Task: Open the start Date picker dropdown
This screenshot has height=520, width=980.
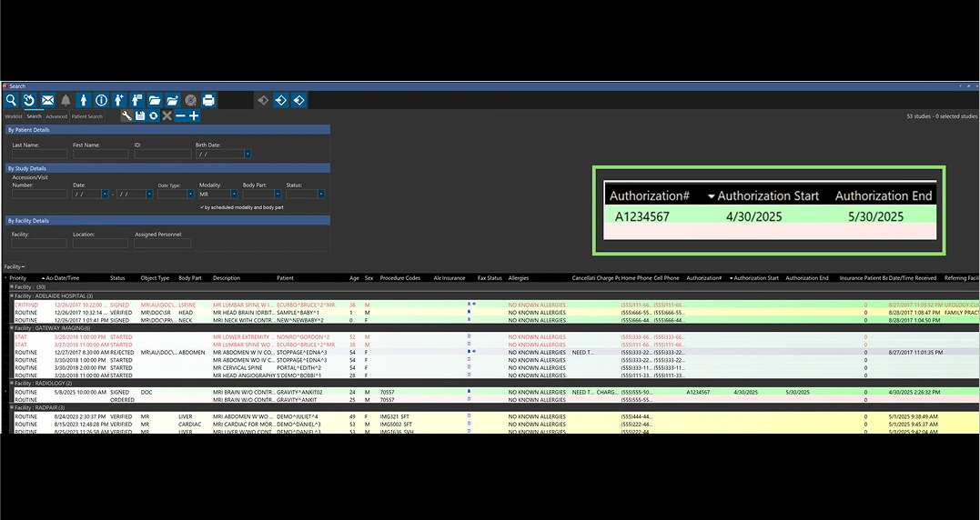Action: click(105, 195)
